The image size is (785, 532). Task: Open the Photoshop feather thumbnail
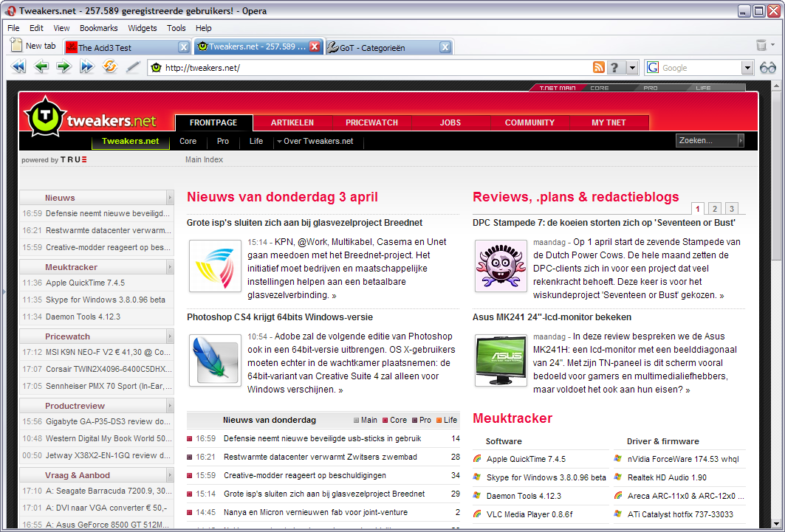216,360
